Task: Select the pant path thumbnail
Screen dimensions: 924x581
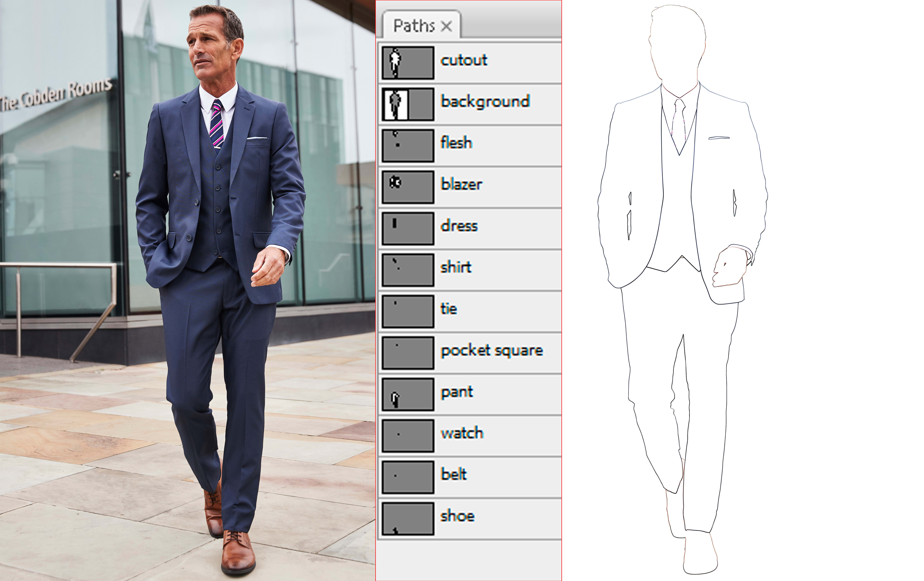Action: pyautogui.click(x=408, y=394)
